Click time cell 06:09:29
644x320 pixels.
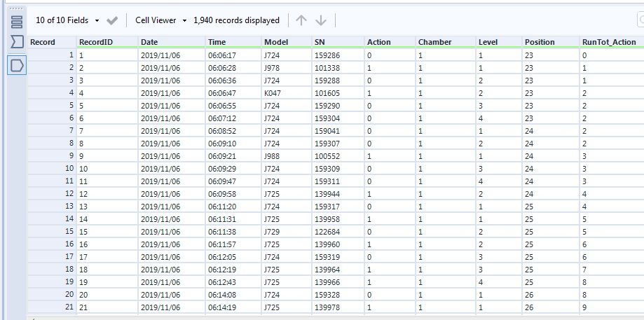tap(233, 169)
